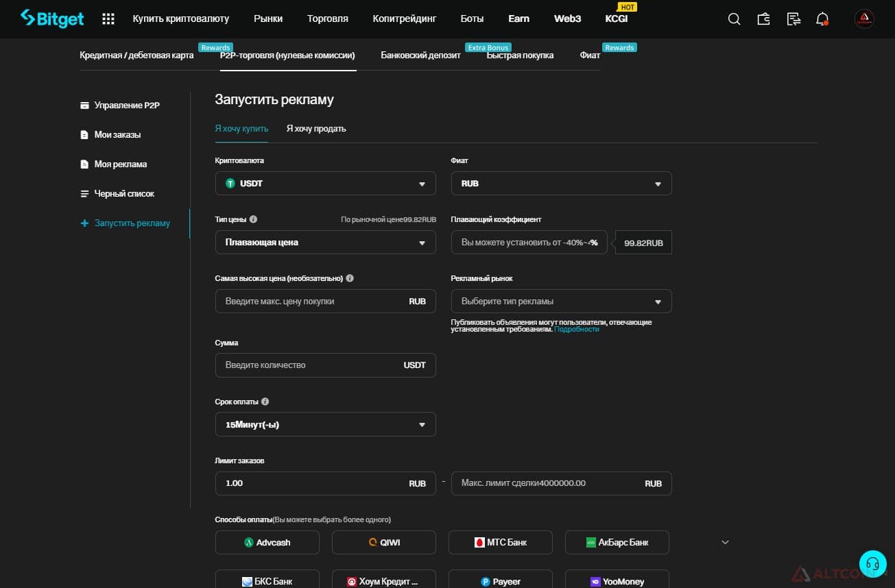Open the Плавающая цена price type dropdown
The width and height of the screenshot is (895, 588).
tap(326, 243)
